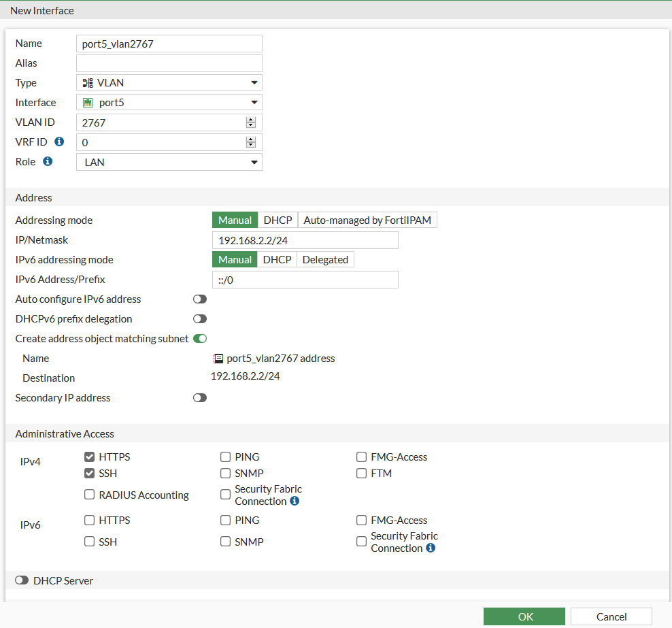Click the IPv4 Security Fabric Connection info icon
The image size is (672, 628).
pos(294,500)
